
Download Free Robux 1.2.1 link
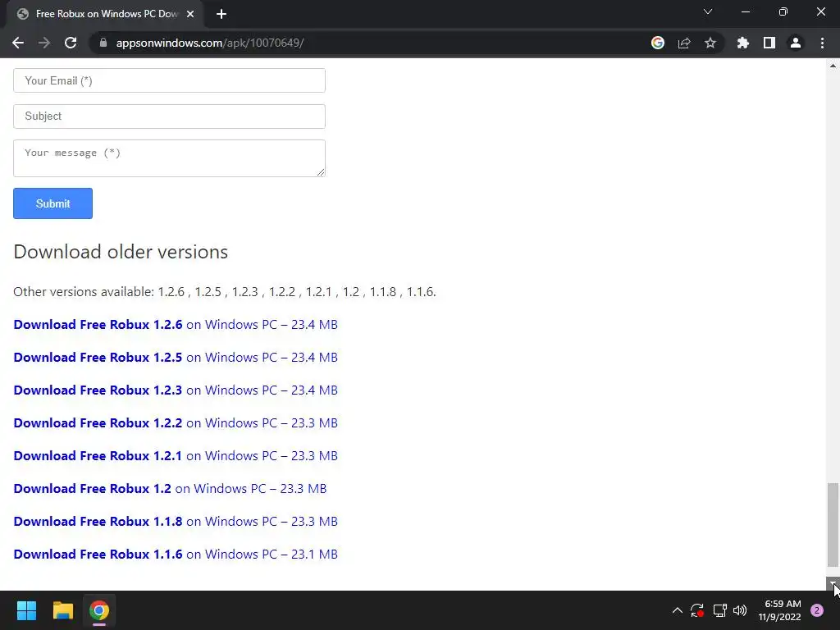(176, 456)
